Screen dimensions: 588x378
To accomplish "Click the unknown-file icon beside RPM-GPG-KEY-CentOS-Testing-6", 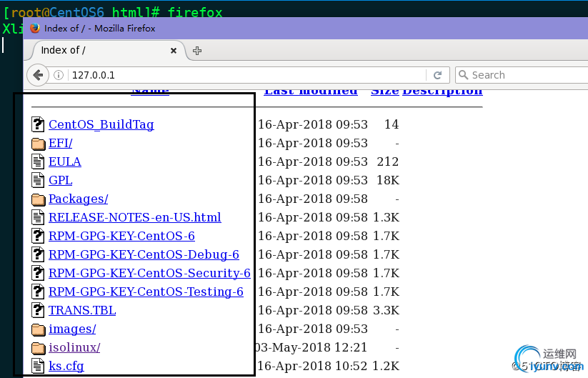I will (x=38, y=292).
